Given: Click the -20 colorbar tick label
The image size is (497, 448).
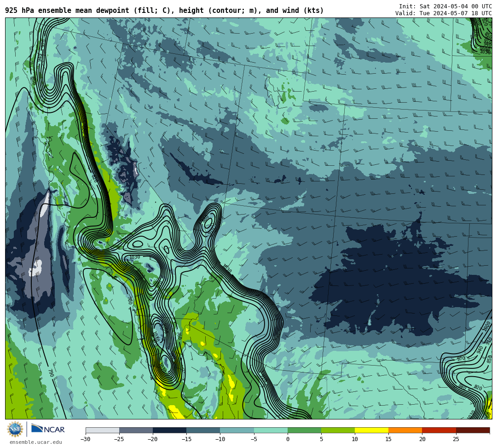Looking at the screenshot, I should (x=152, y=439).
